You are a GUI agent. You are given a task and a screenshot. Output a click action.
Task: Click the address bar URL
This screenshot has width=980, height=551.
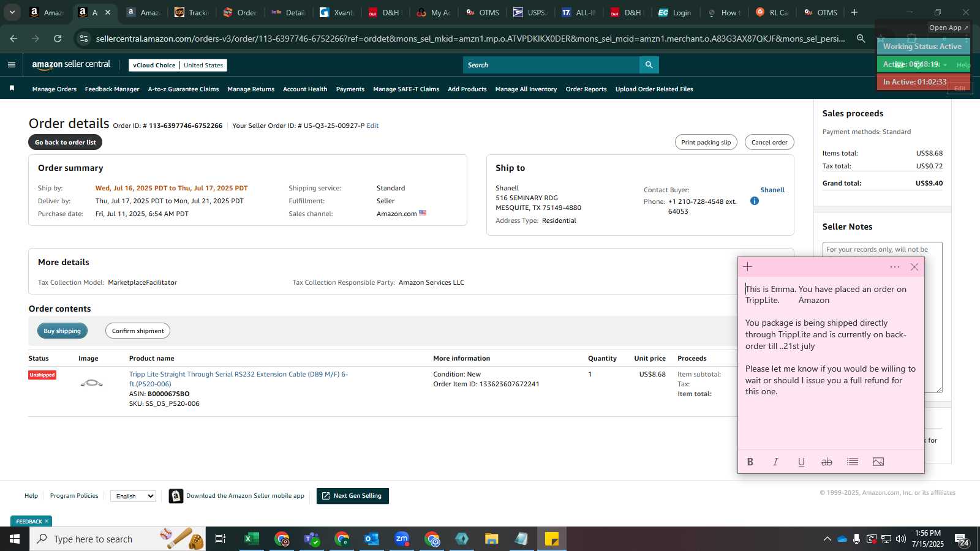(x=470, y=39)
